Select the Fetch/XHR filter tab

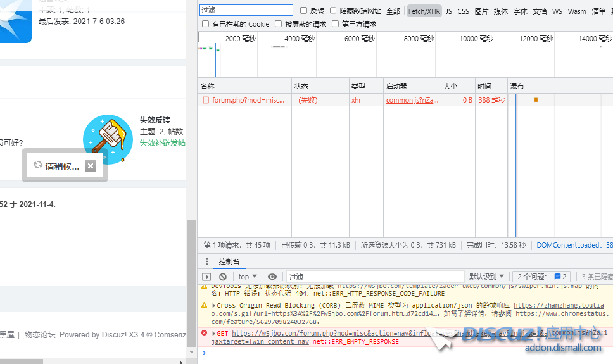424,11
